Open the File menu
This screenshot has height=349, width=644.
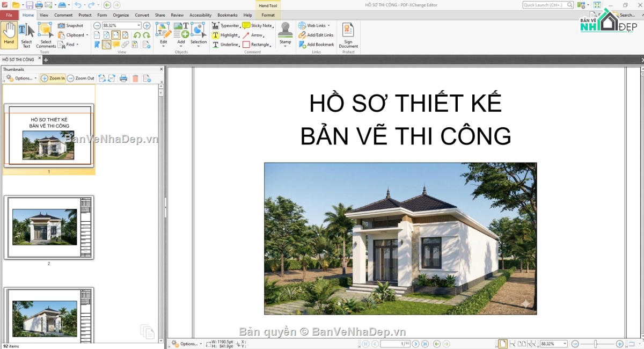point(9,15)
